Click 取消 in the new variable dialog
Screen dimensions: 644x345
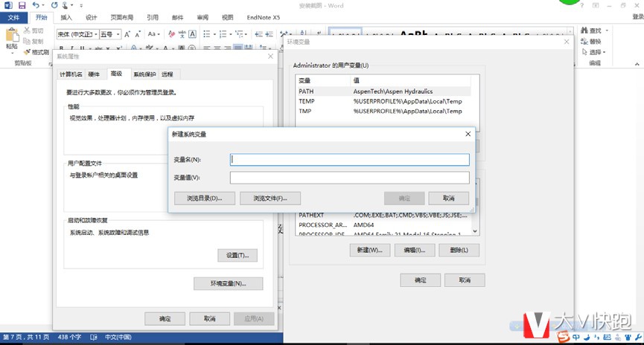[x=448, y=199]
